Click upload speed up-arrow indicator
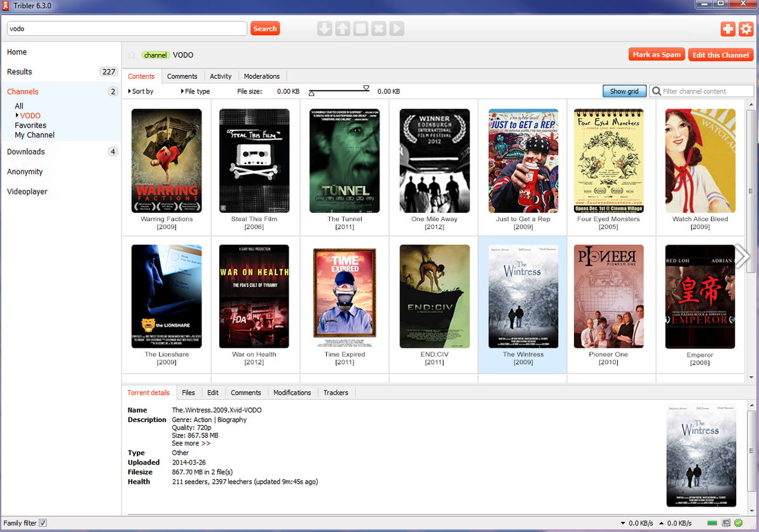Image resolution: width=759 pixels, height=532 pixels. pos(662,523)
